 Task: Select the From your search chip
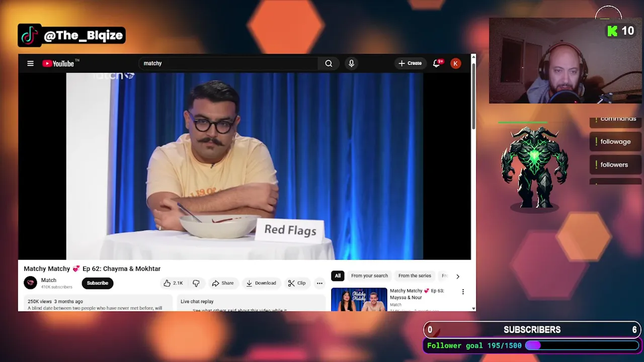point(369,276)
